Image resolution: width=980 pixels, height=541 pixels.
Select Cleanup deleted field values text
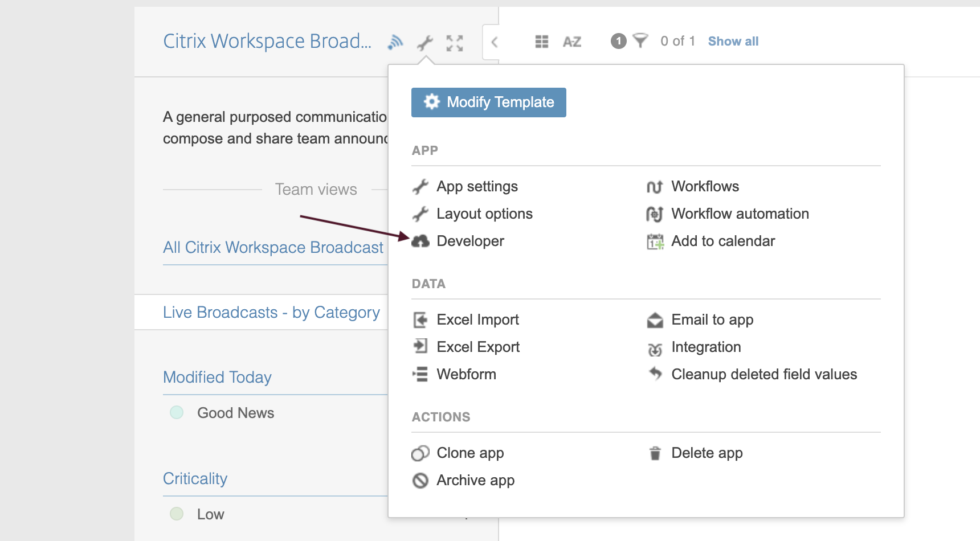764,375
